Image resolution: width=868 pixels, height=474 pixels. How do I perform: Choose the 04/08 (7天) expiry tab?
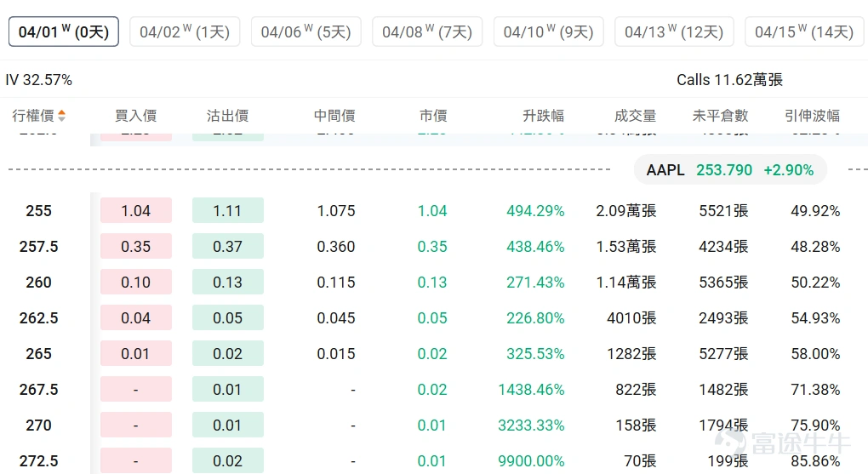tap(427, 31)
